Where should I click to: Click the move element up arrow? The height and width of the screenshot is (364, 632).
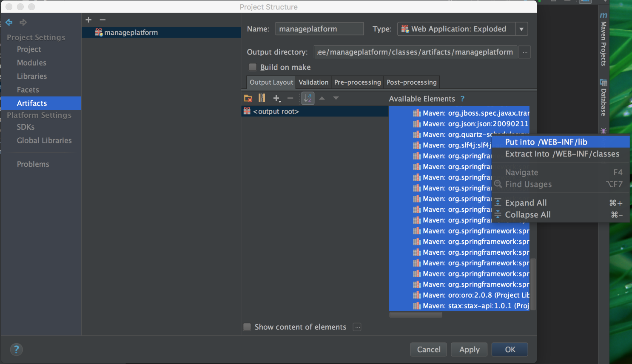(322, 98)
